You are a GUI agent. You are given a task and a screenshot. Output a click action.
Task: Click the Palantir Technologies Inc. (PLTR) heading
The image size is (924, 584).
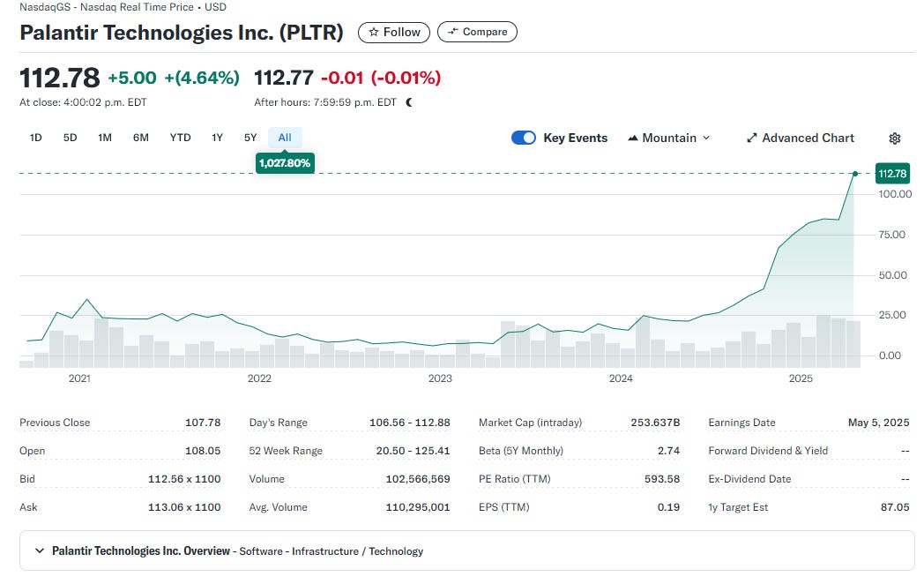[182, 33]
